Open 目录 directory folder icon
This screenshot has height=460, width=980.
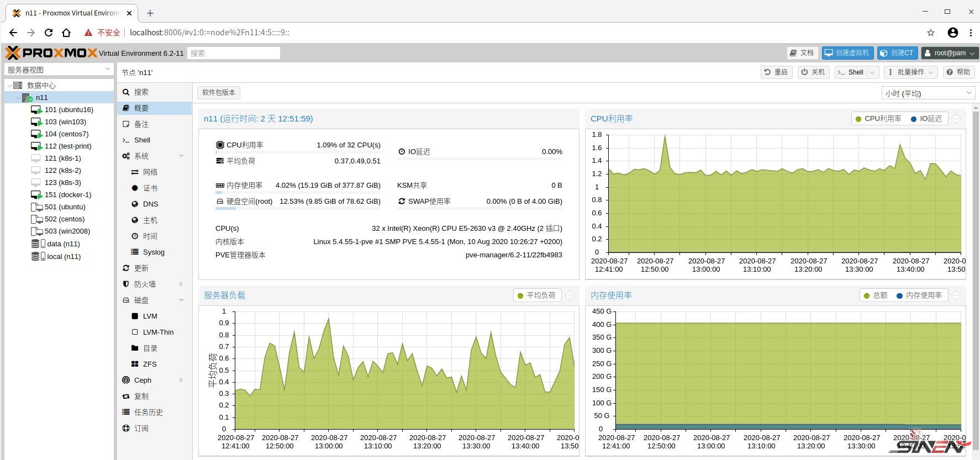tap(135, 348)
